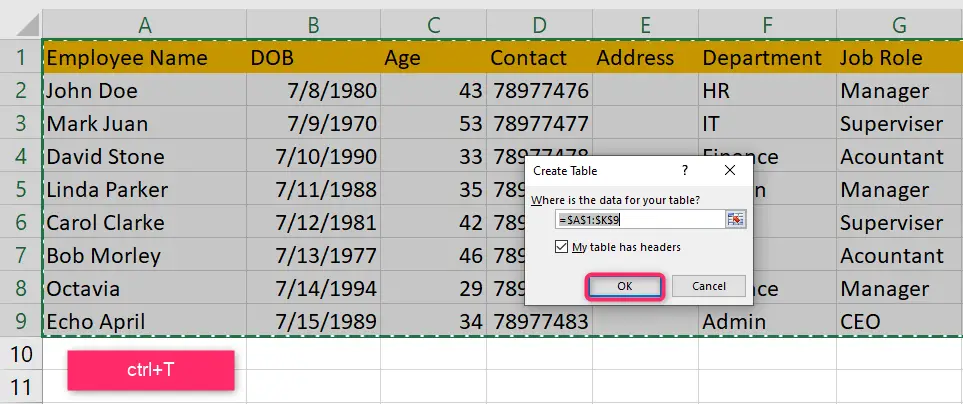Click the 7/10/1990 date cell
Screen dimensions: 963x404
[x=313, y=156]
